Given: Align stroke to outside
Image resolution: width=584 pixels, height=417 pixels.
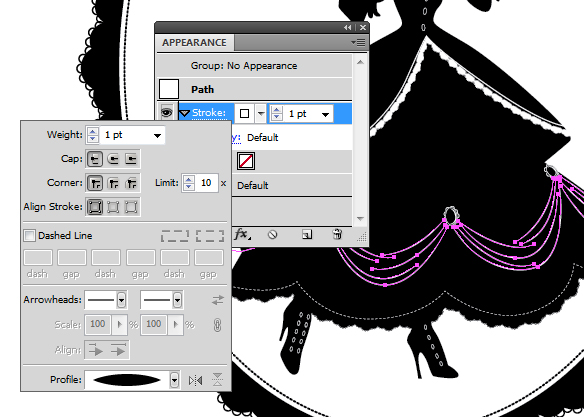Looking at the screenshot, I should 131,207.
